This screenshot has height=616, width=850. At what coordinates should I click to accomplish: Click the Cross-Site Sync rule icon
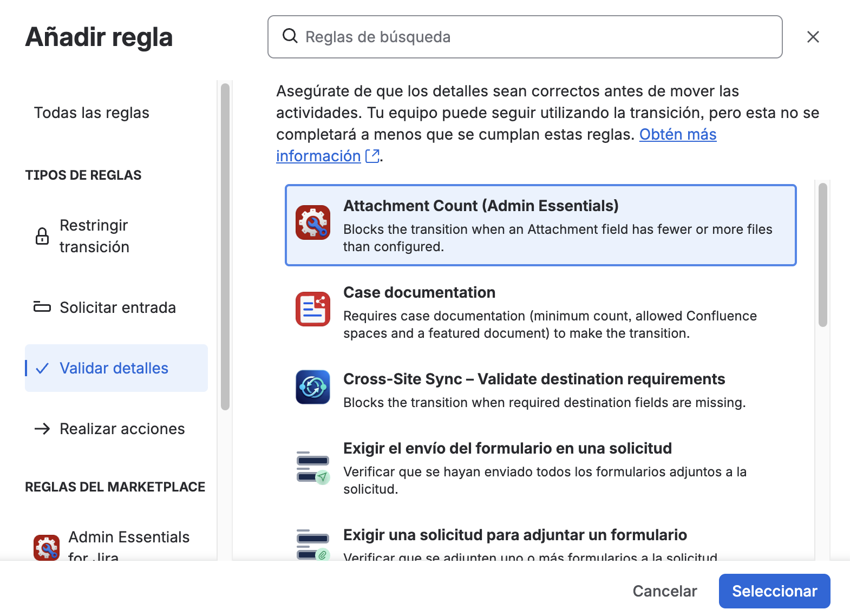[313, 386]
